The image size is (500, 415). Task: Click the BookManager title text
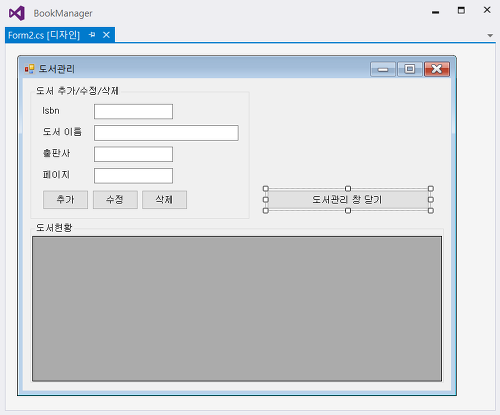tap(63, 13)
